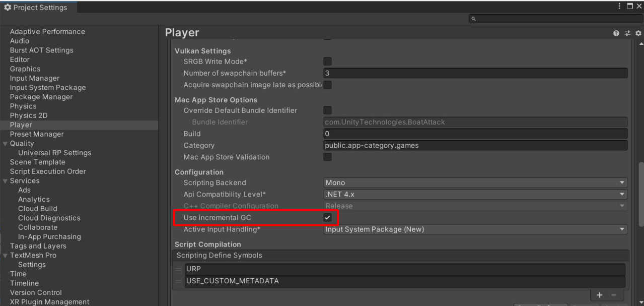
Task: Click the plus icon to add a define symbol
Action: (599, 295)
